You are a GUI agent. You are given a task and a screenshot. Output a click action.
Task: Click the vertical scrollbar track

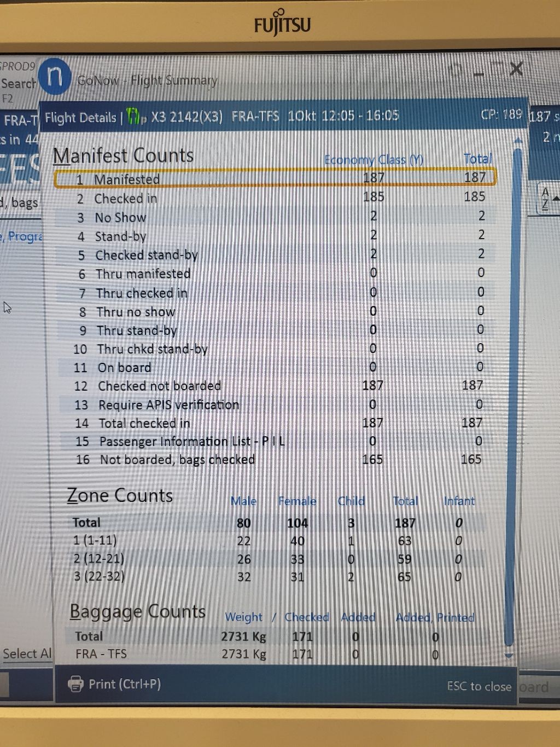pos(513,383)
